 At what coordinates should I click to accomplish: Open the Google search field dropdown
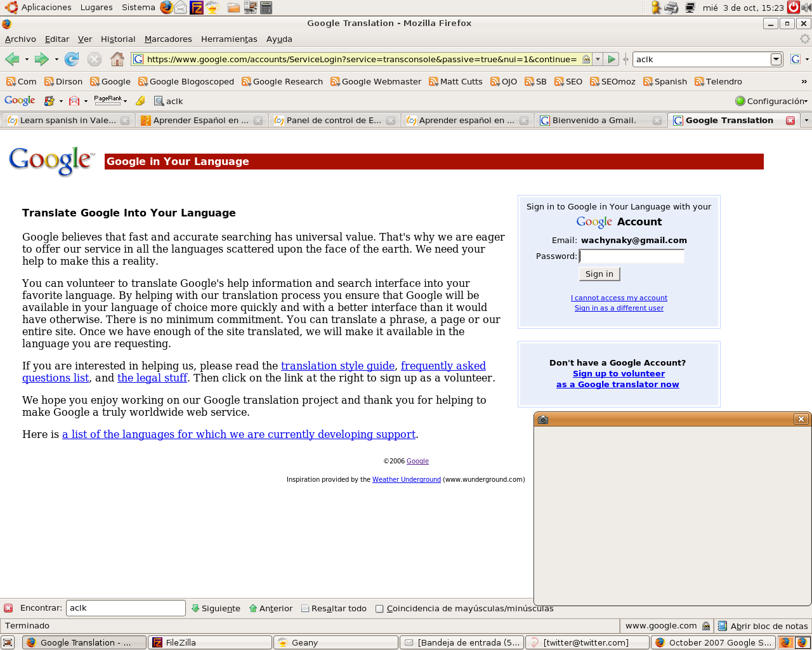point(776,59)
